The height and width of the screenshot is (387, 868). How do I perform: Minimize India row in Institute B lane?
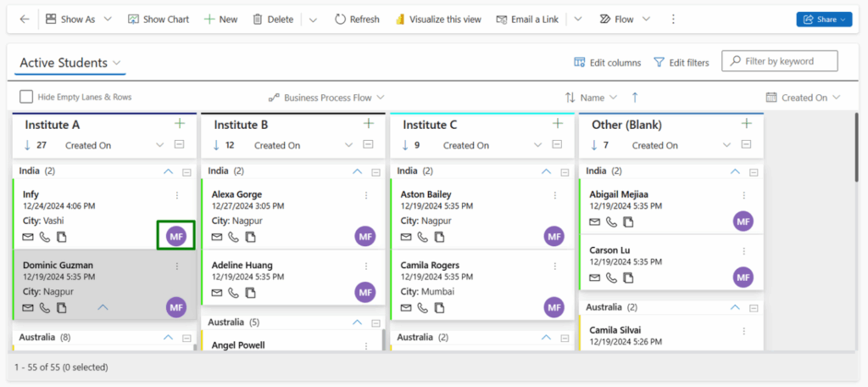pyautogui.click(x=376, y=172)
